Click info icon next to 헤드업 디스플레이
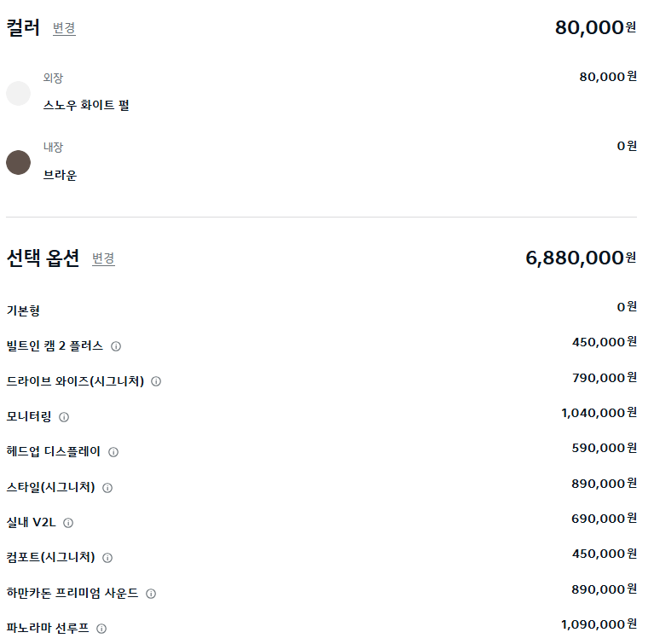 pyautogui.click(x=113, y=452)
